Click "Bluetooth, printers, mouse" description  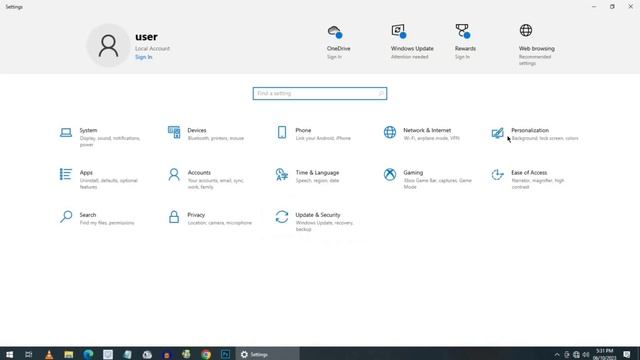(216, 138)
